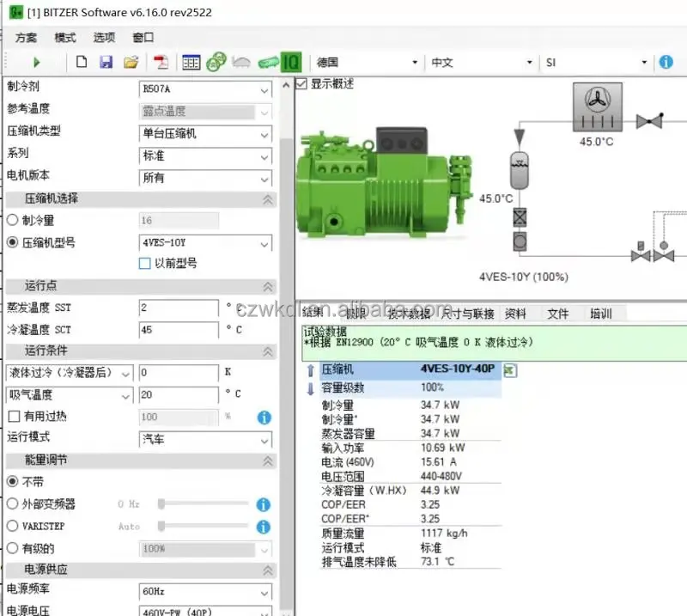The image size is (687, 616).
Task: Click the green vessel toolbar icon
Action: (268, 63)
